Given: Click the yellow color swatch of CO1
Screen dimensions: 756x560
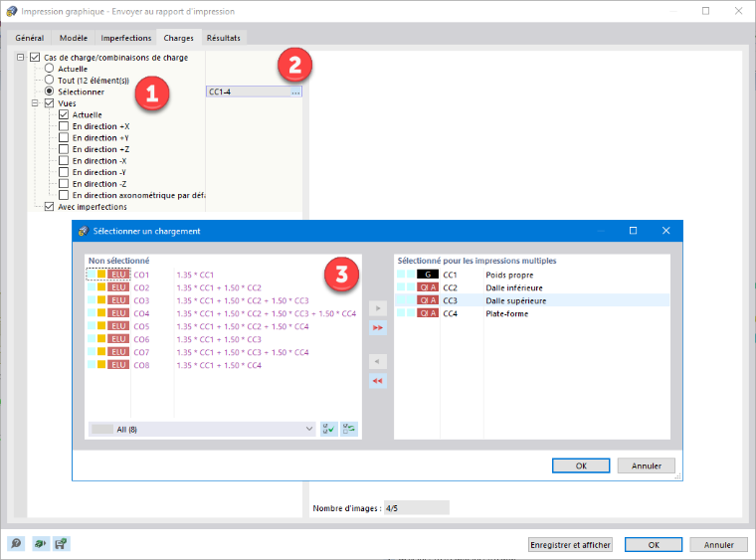Looking at the screenshot, I should point(101,275).
